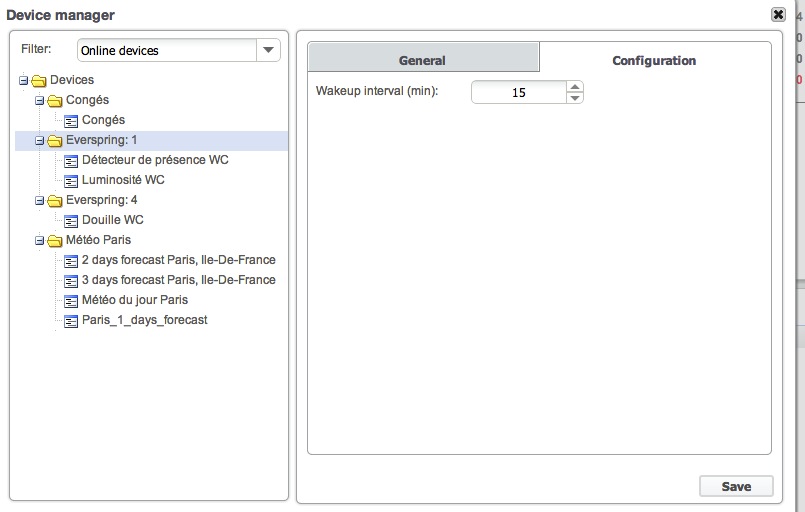Collapse the Everspring: 1 tree node
This screenshot has width=805, height=512.
click(40, 140)
